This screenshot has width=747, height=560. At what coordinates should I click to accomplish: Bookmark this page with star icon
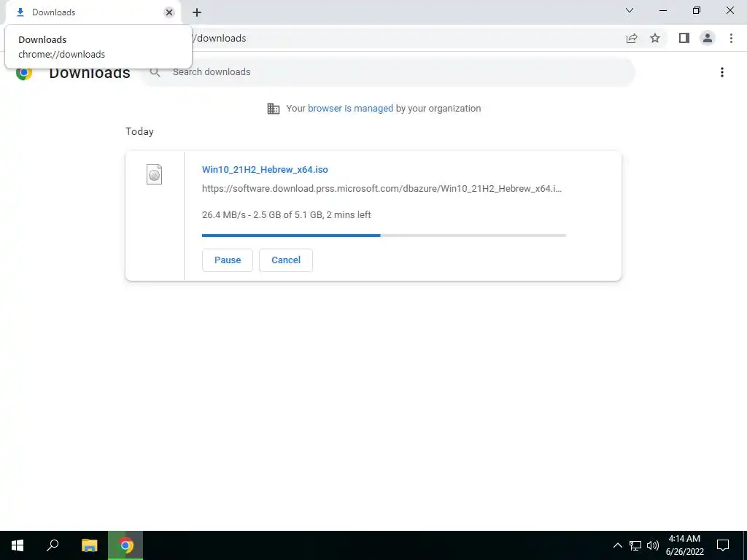pos(655,38)
